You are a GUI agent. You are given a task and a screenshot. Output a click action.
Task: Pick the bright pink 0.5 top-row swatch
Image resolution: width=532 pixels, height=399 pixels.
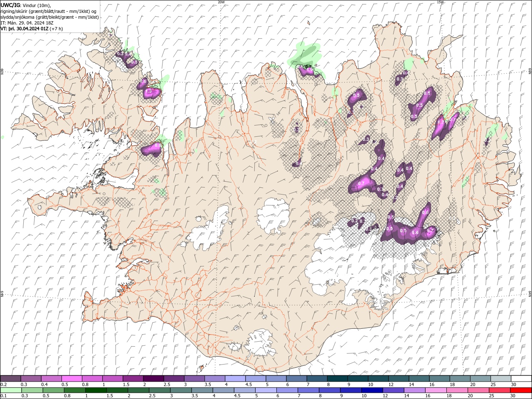click(x=71, y=379)
